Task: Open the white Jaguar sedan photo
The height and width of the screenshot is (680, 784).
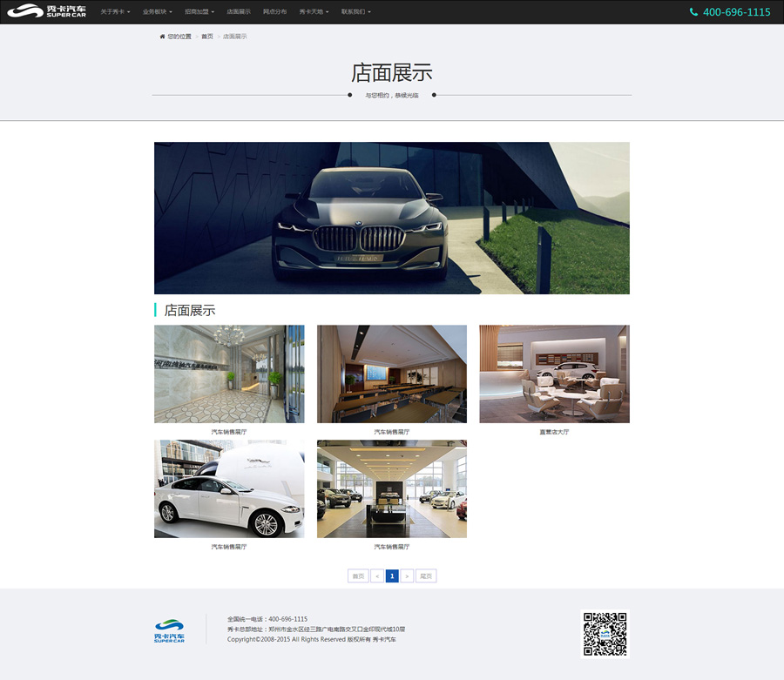Action: pyautogui.click(x=229, y=488)
